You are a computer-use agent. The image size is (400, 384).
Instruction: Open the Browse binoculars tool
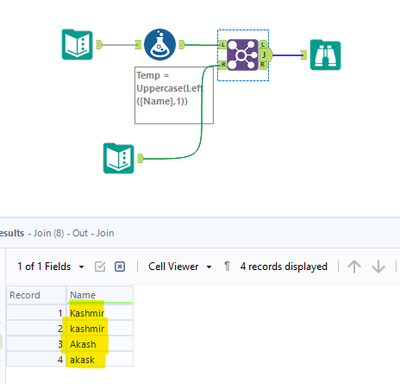click(325, 55)
